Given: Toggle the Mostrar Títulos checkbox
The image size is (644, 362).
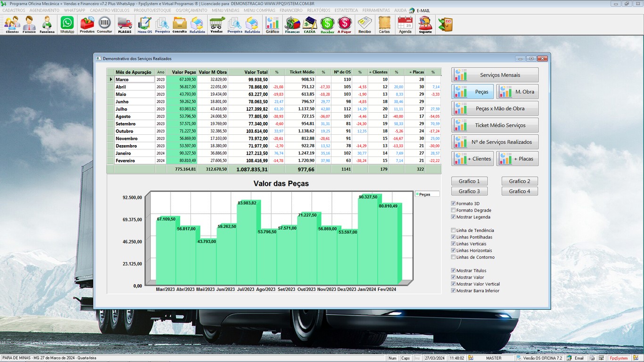Looking at the screenshot, I should pos(454,271).
